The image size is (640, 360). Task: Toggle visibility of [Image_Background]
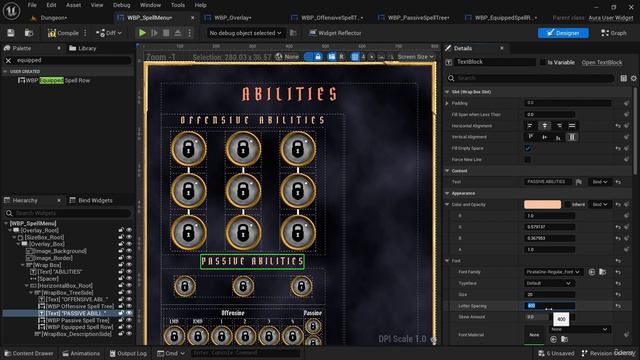(x=129, y=251)
